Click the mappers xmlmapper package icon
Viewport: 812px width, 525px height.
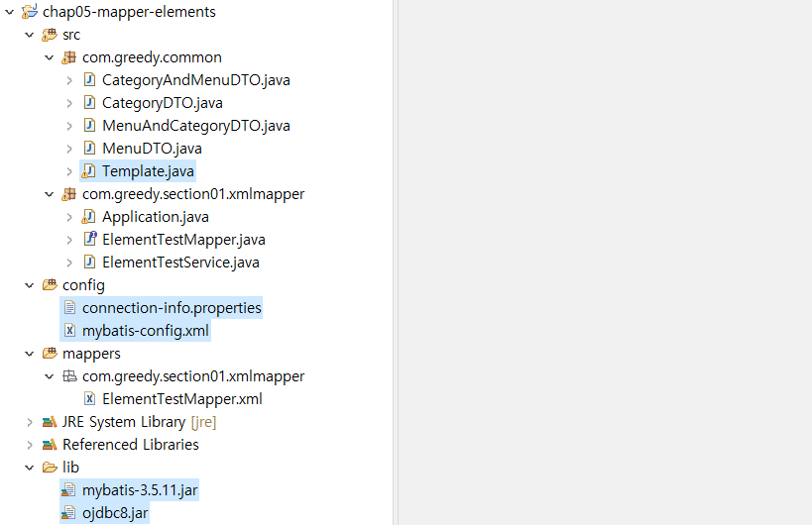(69, 376)
